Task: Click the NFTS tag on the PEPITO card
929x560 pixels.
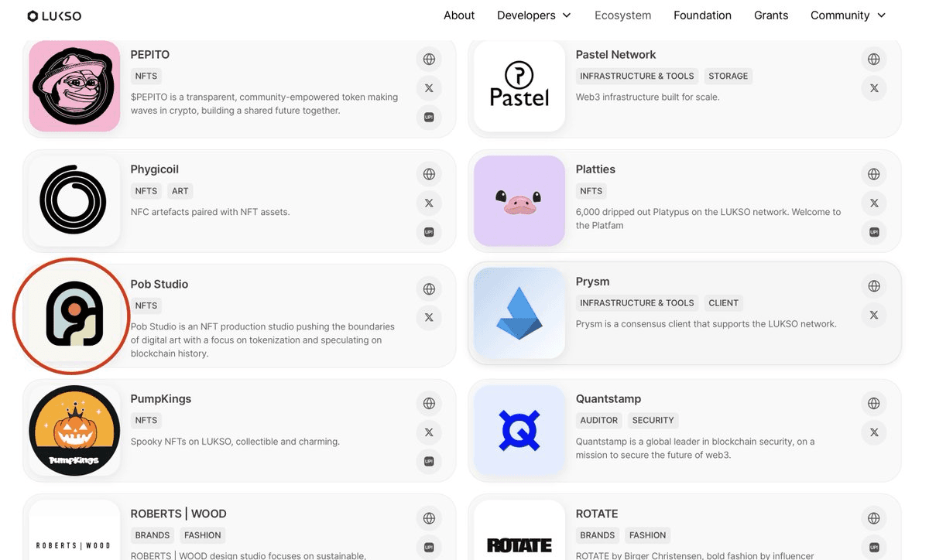Action: pos(146,76)
